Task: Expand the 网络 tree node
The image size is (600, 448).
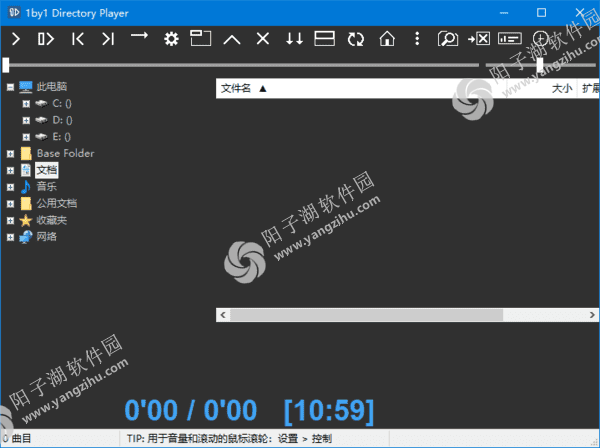Action: 10,237
